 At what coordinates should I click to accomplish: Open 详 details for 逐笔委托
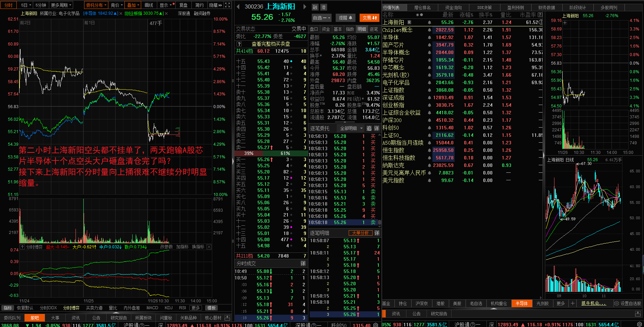point(377,128)
